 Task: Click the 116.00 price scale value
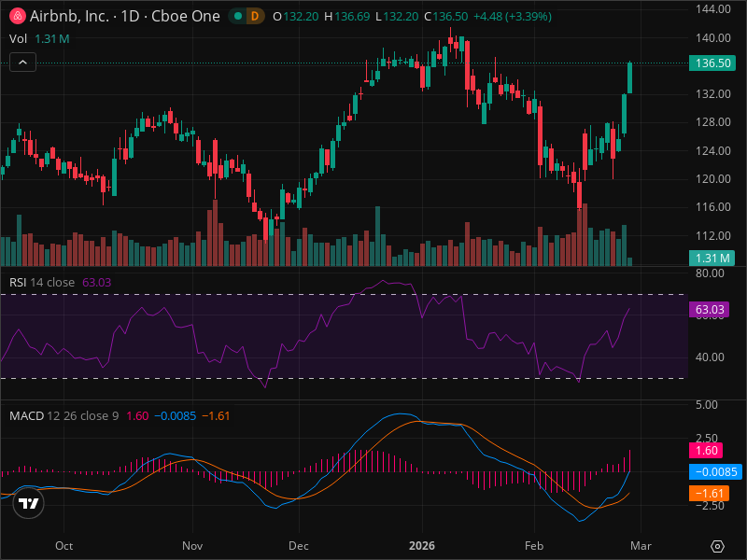712,207
